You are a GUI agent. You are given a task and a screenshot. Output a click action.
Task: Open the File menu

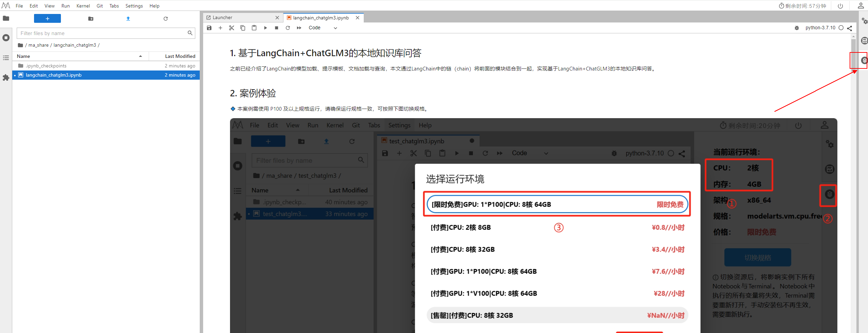[19, 6]
